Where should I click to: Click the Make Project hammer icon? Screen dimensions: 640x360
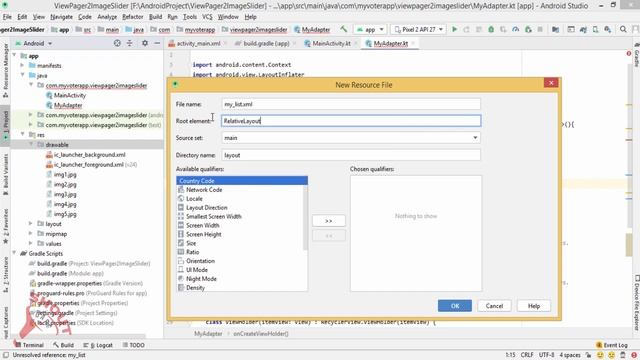pos(343,29)
